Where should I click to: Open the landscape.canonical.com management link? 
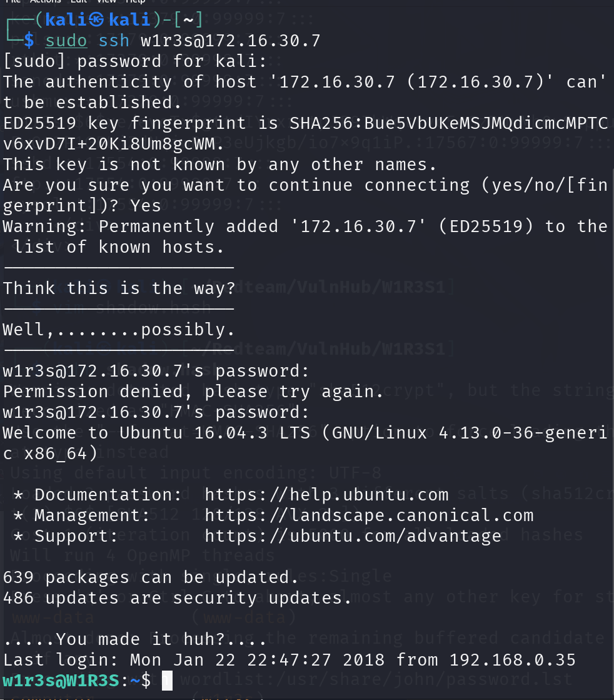(x=369, y=515)
